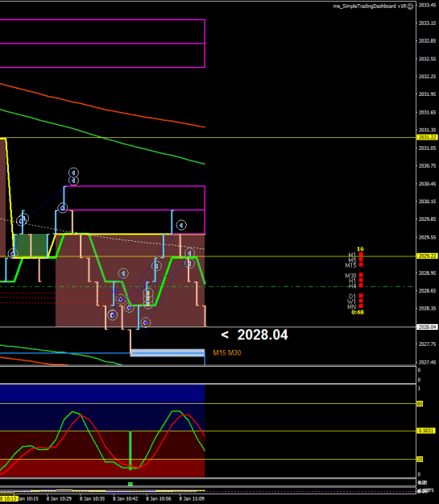The height and width of the screenshot is (504, 439).
Task: Select the M15 red timeframe square
Action: [x=361, y=264]
